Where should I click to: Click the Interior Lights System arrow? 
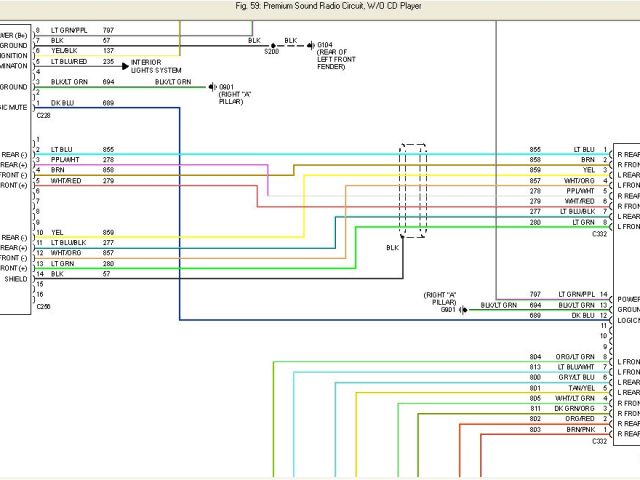pos(124,64)
